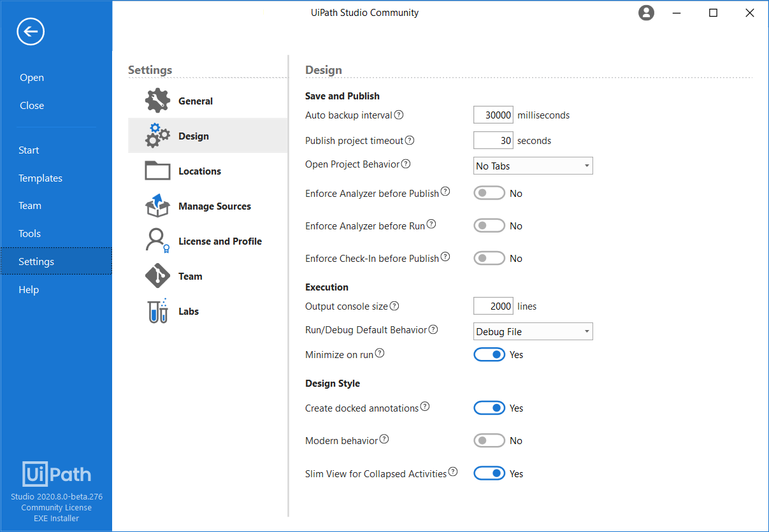Switch to the Locations settings tab
769x532 pixels.
(x=208, y=171)
